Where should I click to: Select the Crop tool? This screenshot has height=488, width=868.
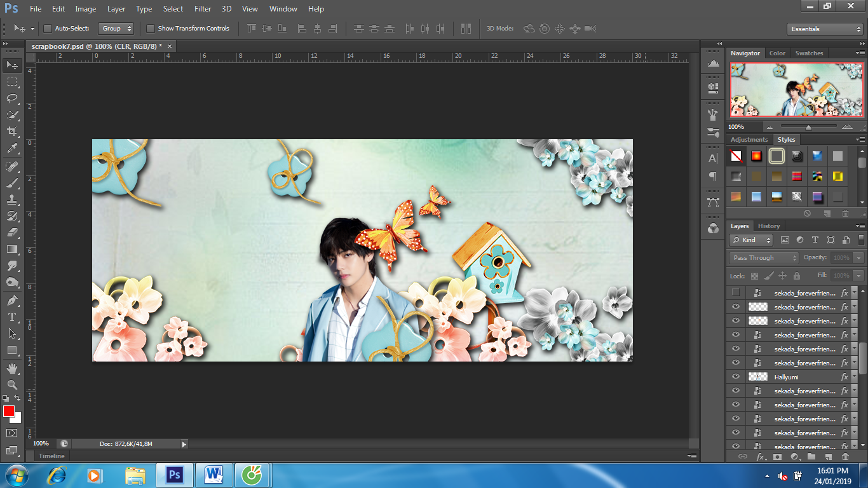(x=12, y=132)
